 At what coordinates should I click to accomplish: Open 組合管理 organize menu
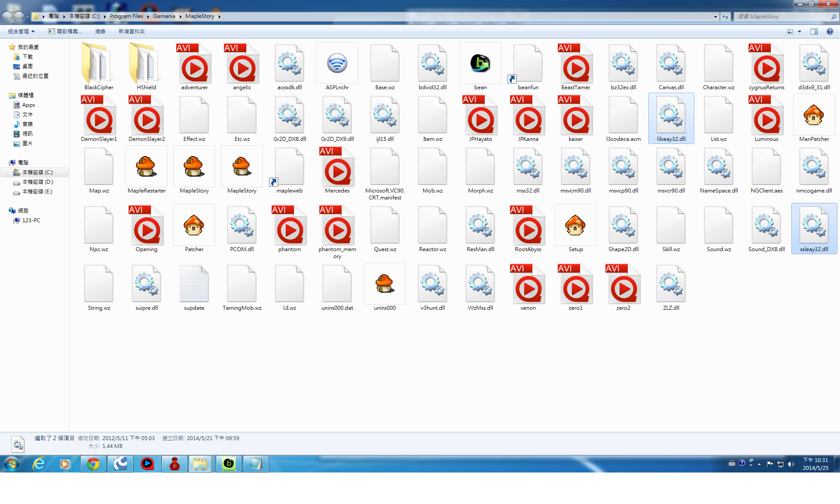tap(21, 31)
